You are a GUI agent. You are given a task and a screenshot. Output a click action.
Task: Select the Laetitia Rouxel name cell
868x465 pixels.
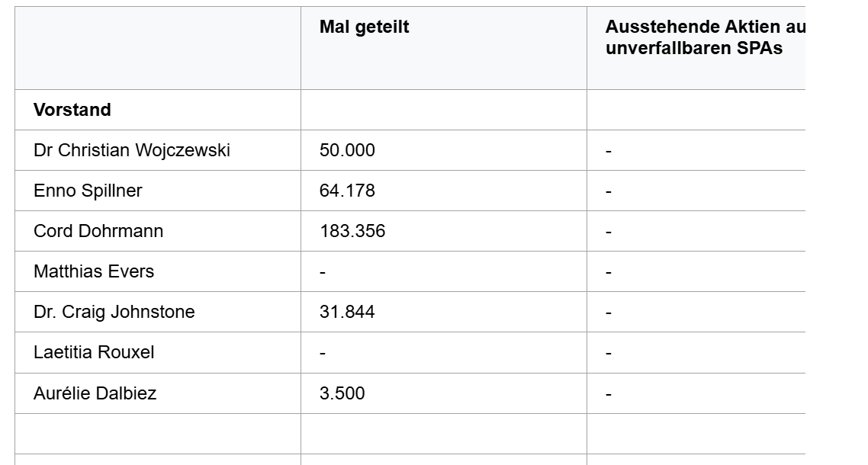coord(94,352)
